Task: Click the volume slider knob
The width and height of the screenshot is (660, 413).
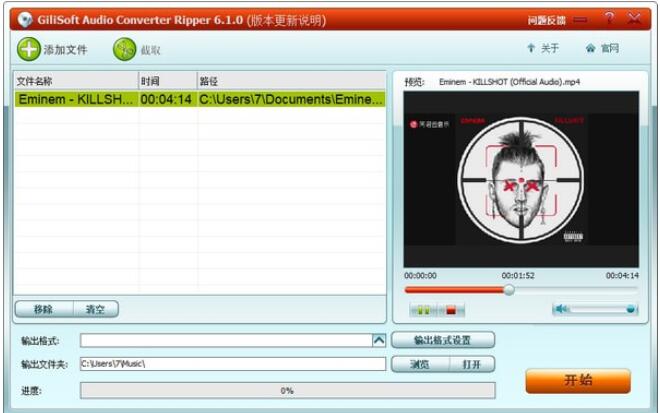Action: pos(631,309)
